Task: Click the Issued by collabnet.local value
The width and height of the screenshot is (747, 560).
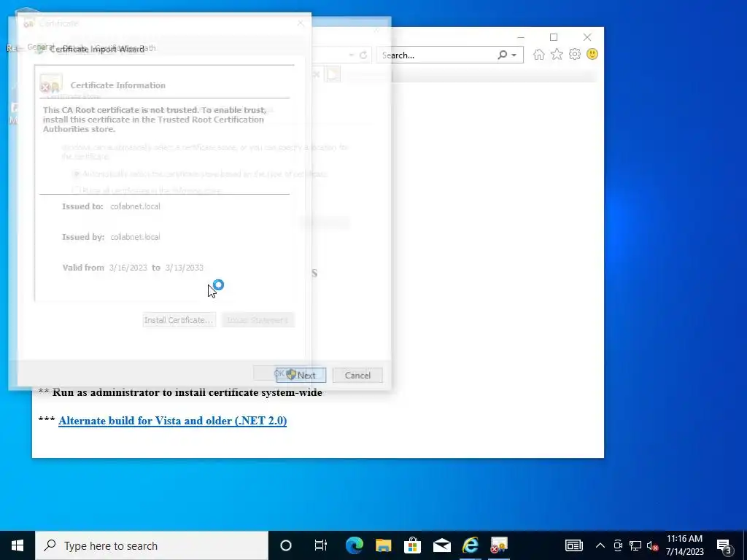Action: point(135,237)
